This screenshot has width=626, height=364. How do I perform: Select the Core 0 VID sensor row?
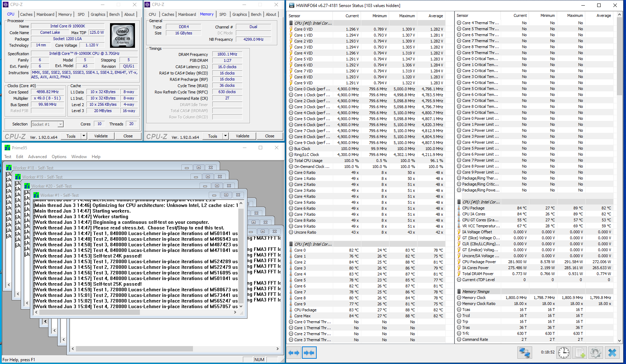tap(303, 29)
